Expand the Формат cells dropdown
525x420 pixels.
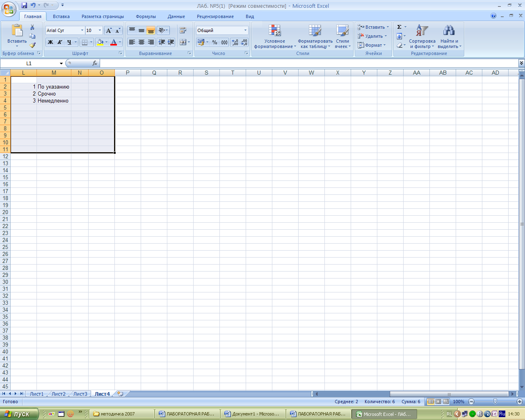[x=384, y=45]
